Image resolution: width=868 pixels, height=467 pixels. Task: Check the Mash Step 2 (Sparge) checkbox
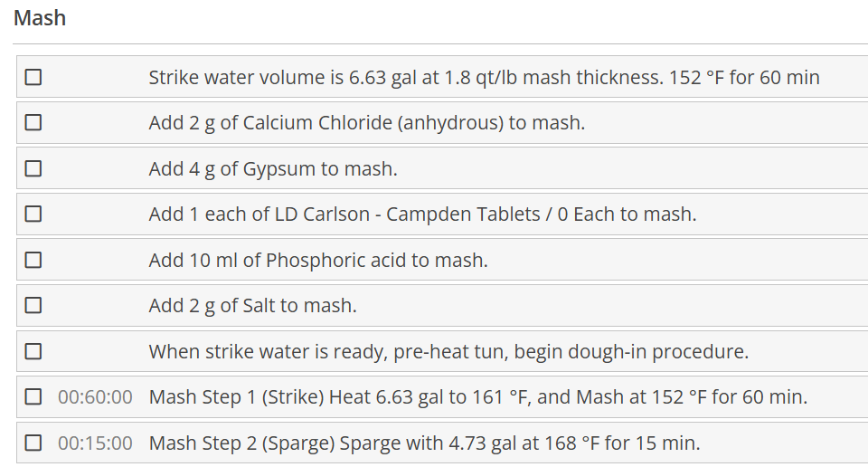click(x=33, y=443)
